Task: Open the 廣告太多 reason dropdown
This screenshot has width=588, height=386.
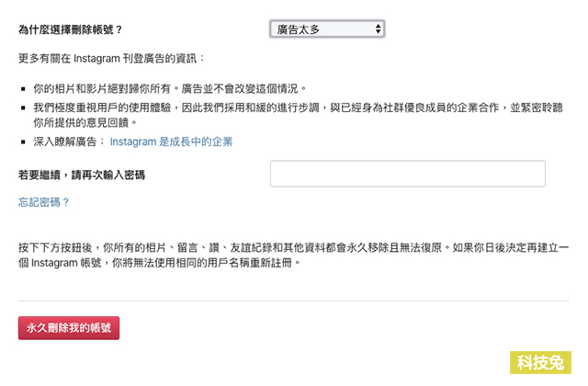Action: click(327, 29)
